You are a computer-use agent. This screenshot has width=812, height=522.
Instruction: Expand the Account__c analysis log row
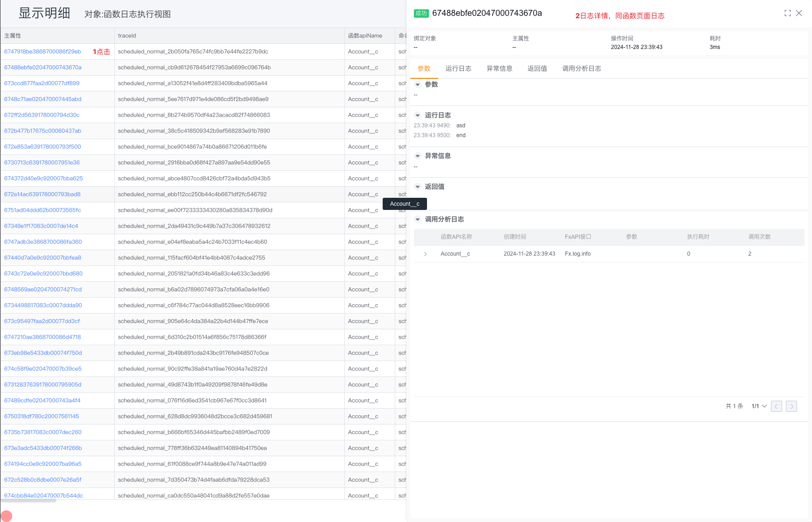(425, 254)
